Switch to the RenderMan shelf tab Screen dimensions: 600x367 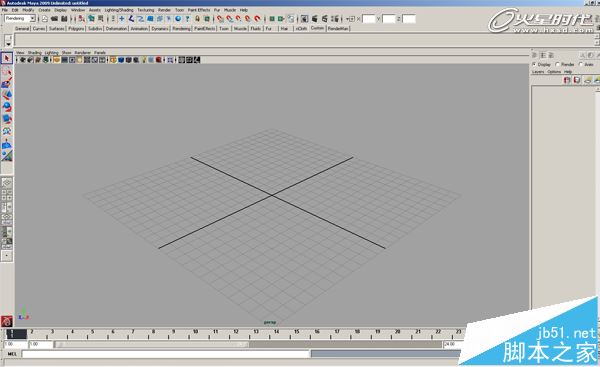pos(338,28)
